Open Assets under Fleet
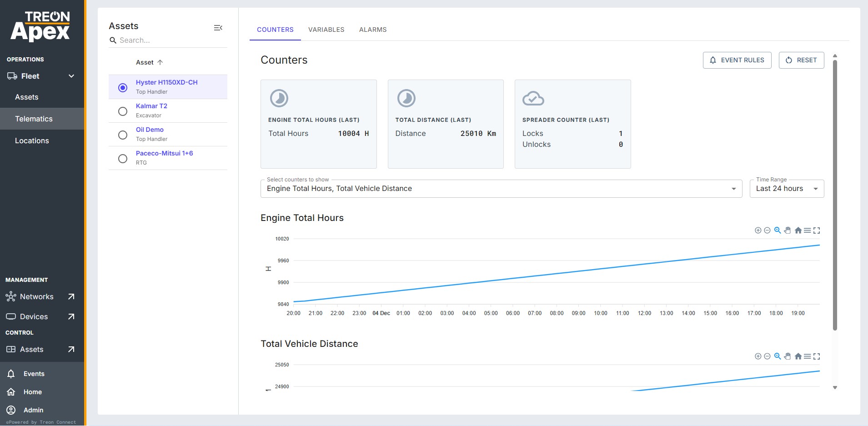This screenshot has width=868, height=426. 26,97
